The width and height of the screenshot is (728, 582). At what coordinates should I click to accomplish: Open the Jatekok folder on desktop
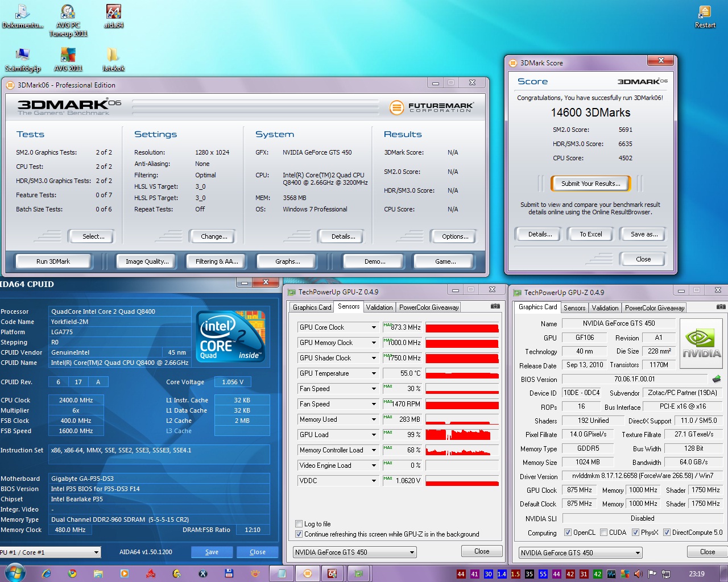pyautogui.click(x=113, y=60)
